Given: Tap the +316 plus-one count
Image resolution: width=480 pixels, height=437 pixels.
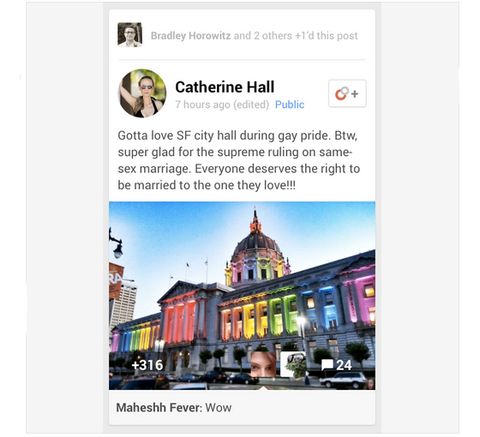Looking at the screenshot, I should 147,365.
